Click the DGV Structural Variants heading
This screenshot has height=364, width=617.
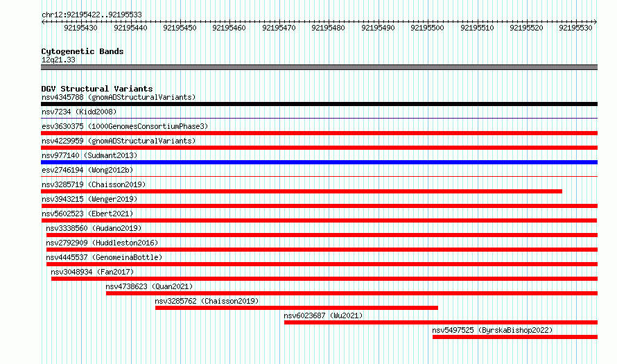click(97, 89)
